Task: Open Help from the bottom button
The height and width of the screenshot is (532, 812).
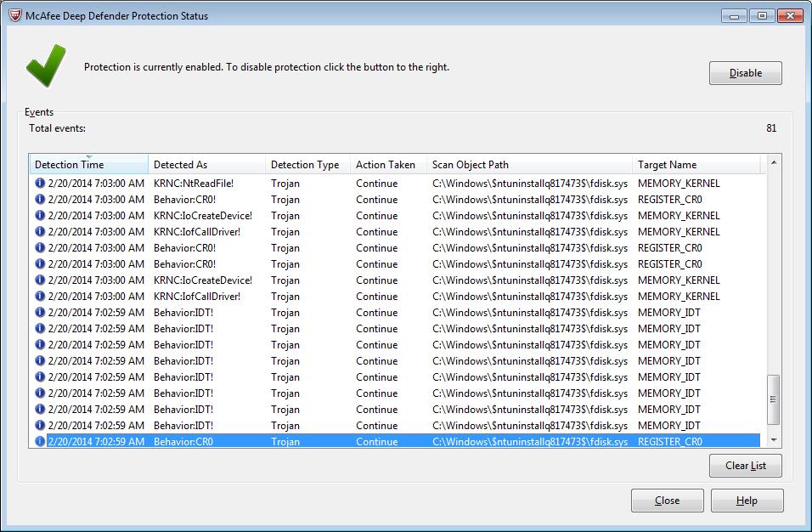Action: pos(747,501)
